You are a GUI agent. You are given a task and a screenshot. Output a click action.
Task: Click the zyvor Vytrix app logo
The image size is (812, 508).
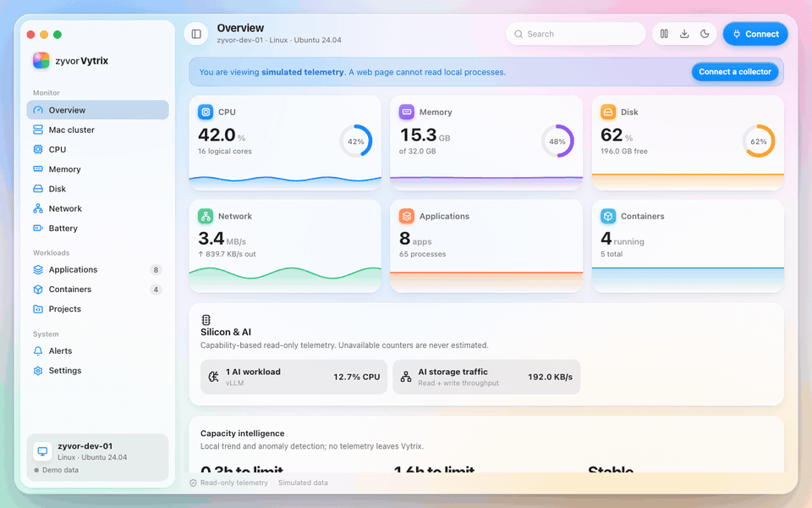pyautogui.click(x=41, y=61)
